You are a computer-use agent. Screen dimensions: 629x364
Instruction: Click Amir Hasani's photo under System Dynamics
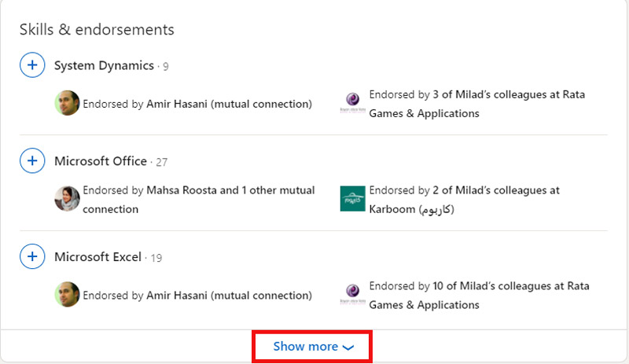point(67,104)
